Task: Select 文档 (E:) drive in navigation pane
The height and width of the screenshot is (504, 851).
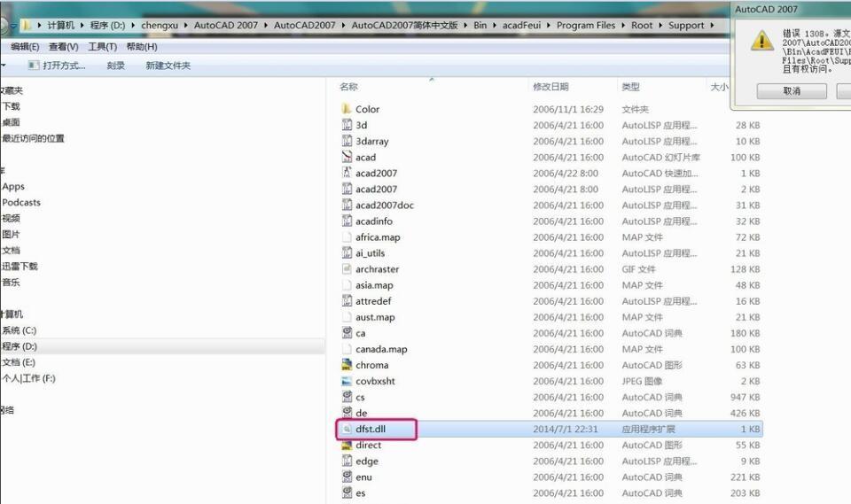Action: [x=19, y=362]
